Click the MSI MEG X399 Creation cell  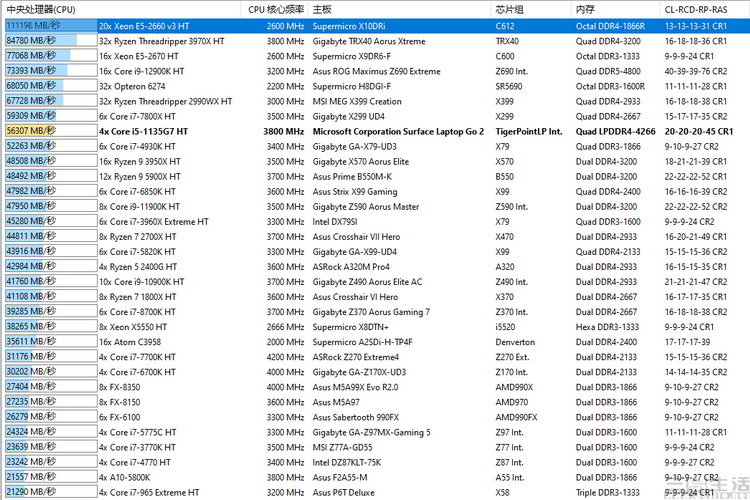(x=357, y=101)
